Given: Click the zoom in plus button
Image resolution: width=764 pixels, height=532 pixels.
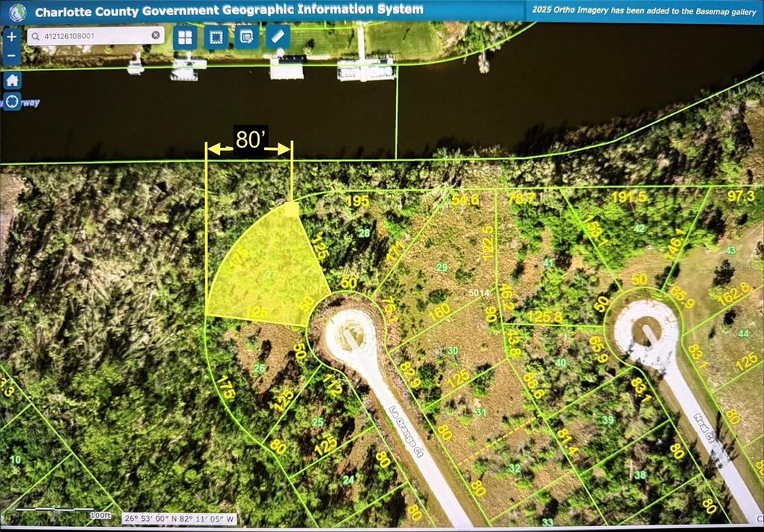Looking at the screenshot, I should coord(12,37).
